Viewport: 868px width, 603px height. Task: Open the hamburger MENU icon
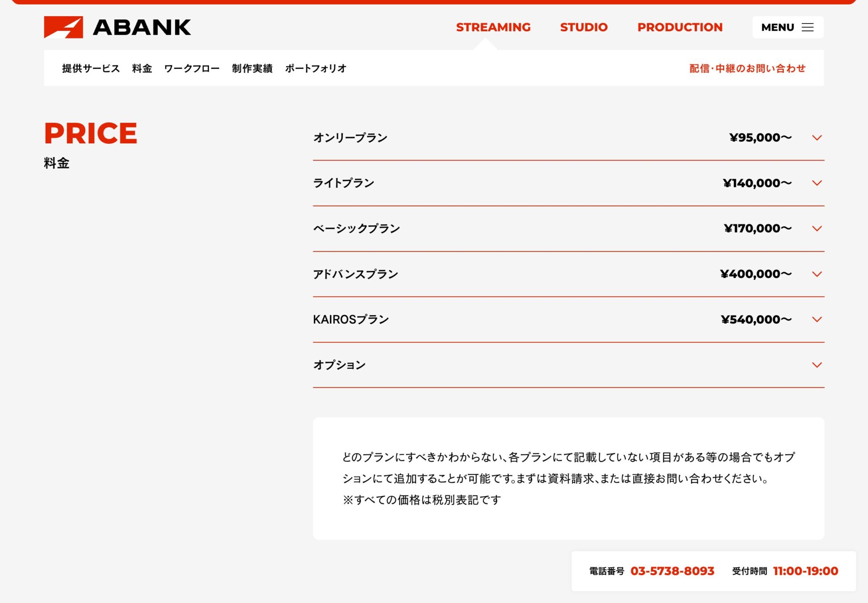click(x=807, y=28)
